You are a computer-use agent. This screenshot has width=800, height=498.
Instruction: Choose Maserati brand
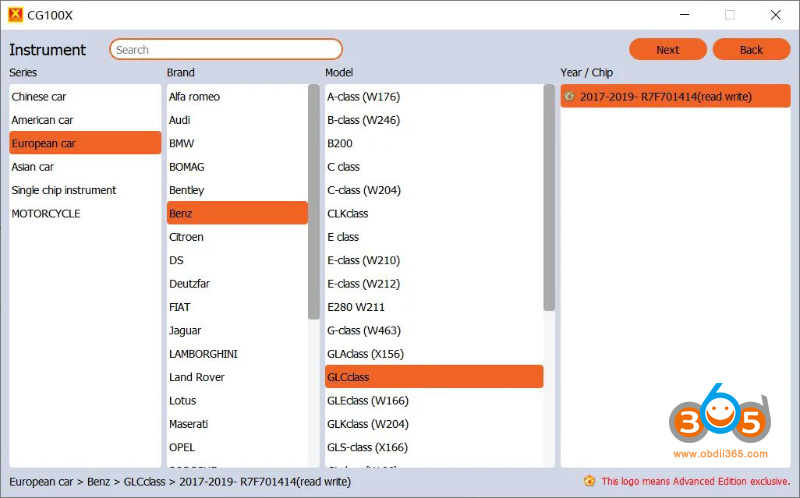(x=237, y=424)
